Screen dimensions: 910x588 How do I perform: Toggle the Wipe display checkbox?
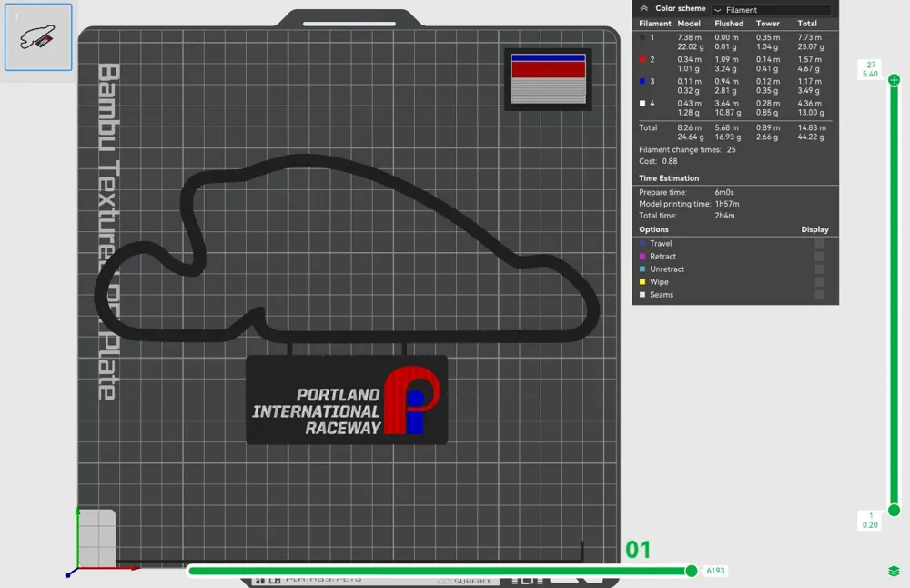(819, 282)
